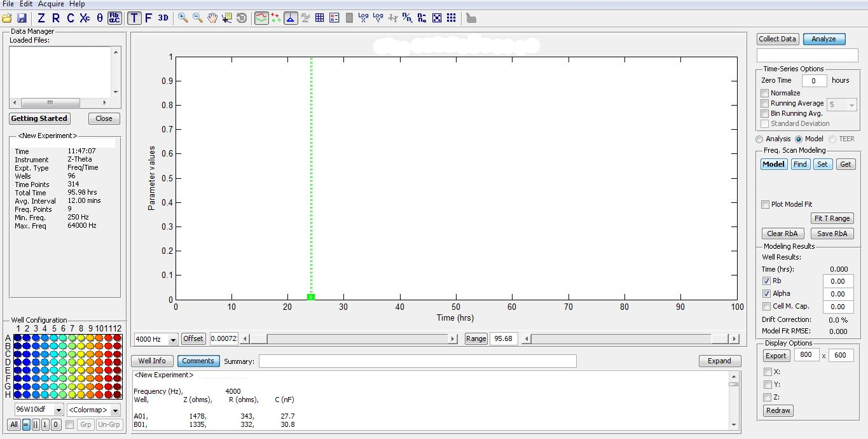Click the save floppy disk icon
This screenshot has width=868, height=439.
tap(22, 18)
